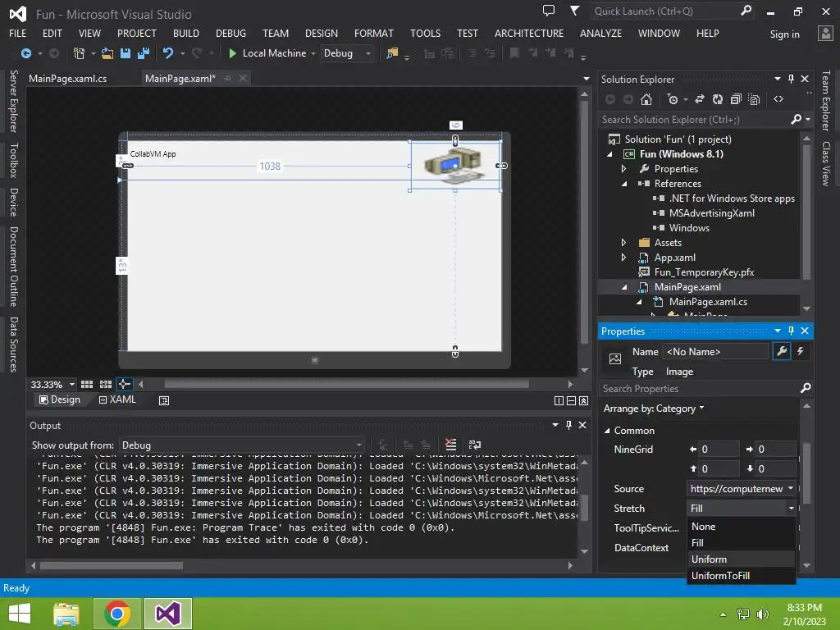
Task: Click the Open File folder icon
Action: (107, 53)
